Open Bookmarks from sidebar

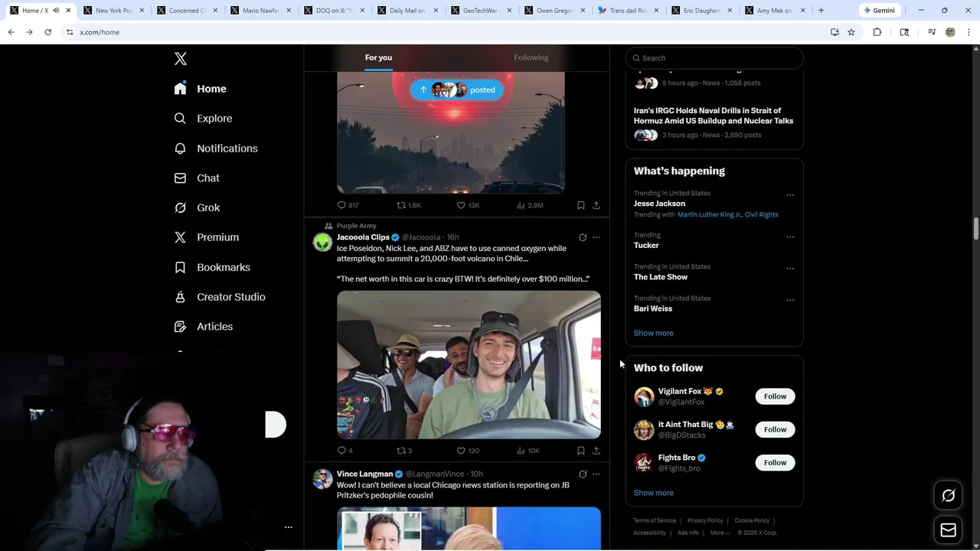tap(212, 267)
